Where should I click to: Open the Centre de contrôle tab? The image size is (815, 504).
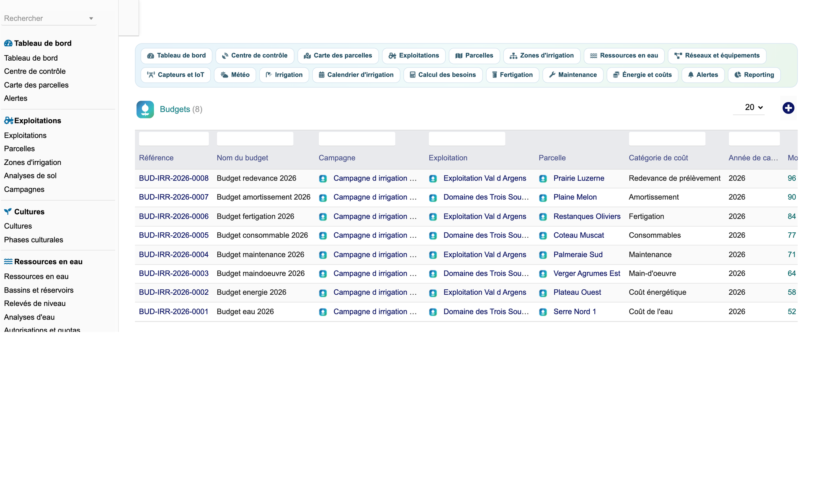(x=255, y=56)
